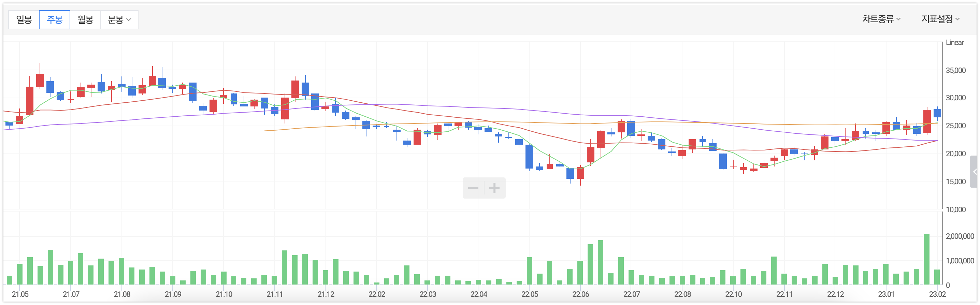
Task: Switch to the 월봉 monthly chart tab
Action: click(85, 20)
